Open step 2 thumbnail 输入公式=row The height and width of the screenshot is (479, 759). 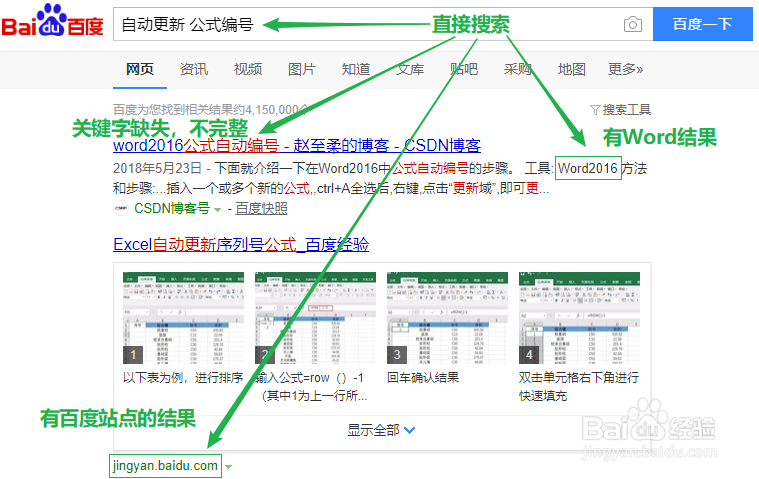coord(316,318)
